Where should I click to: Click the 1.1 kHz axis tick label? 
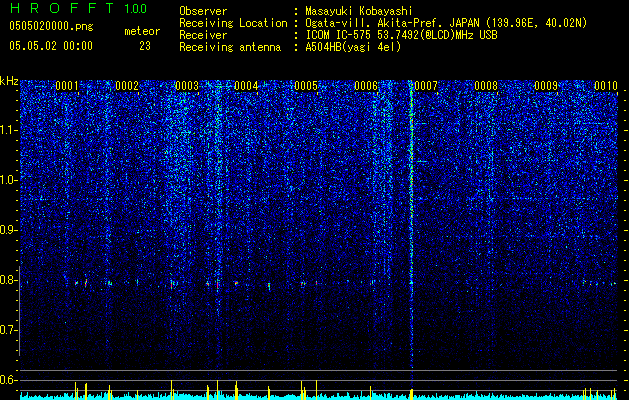(x=8, y=130)
